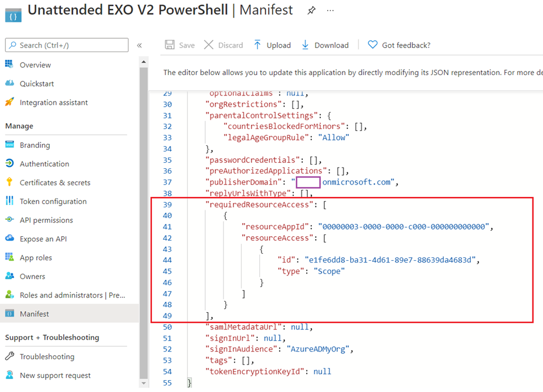The height and width of the screenshot is (392, 543).
Task: Click the feedback heart icon
Action: click(x=372, y=45)
